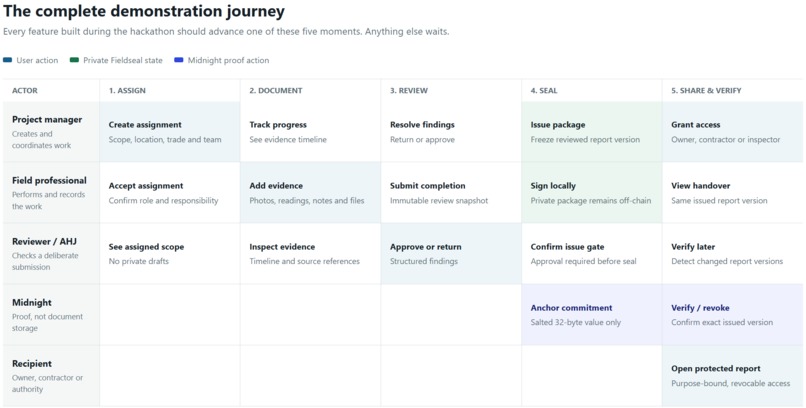This screenshot has width=806, height=408.
Task: Click "Purpose-bound, revocable access" text
Action: pos(730,383)
